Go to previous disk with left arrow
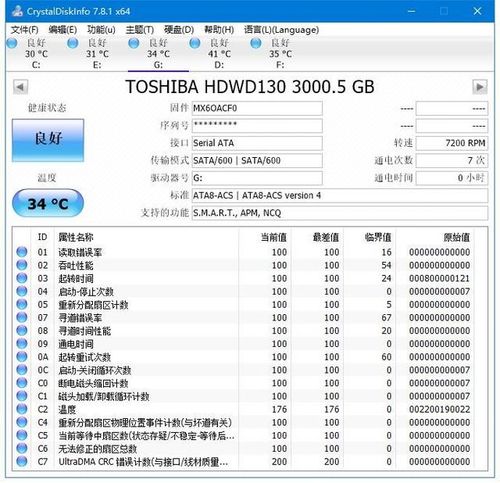500x483 pixels. [20, 87]
